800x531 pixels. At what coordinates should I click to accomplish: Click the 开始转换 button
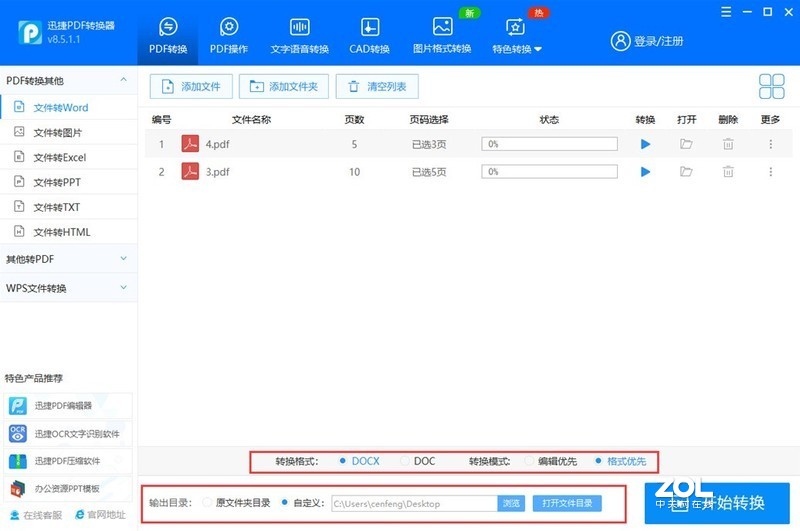[x=717, y=503]
